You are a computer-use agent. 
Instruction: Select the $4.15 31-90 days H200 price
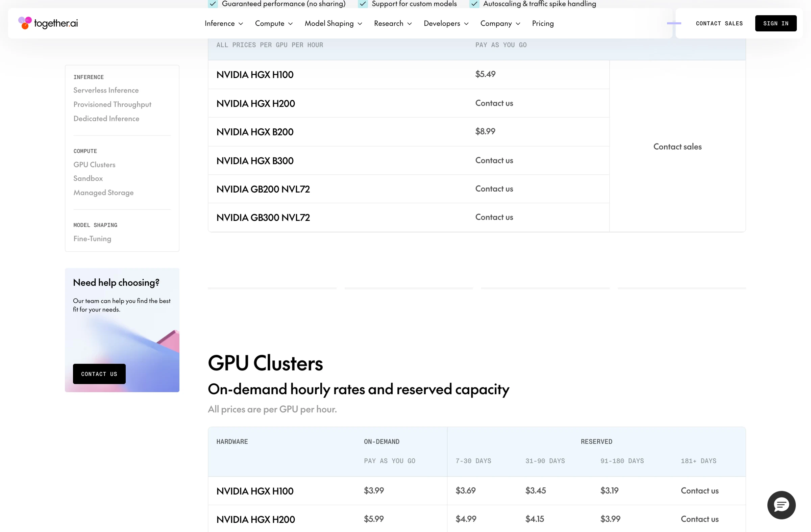coord(535,519)
